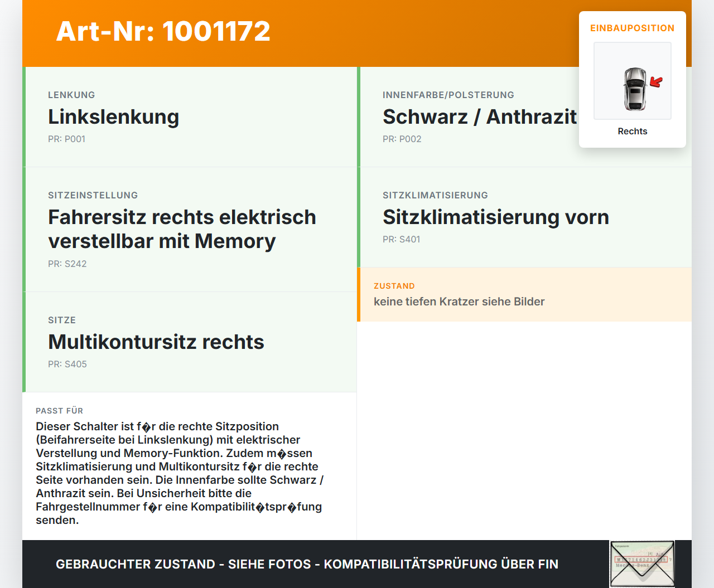
Task: Click the Fahrgestellnummer envelope icon
Action: click(x=641, y=563)
